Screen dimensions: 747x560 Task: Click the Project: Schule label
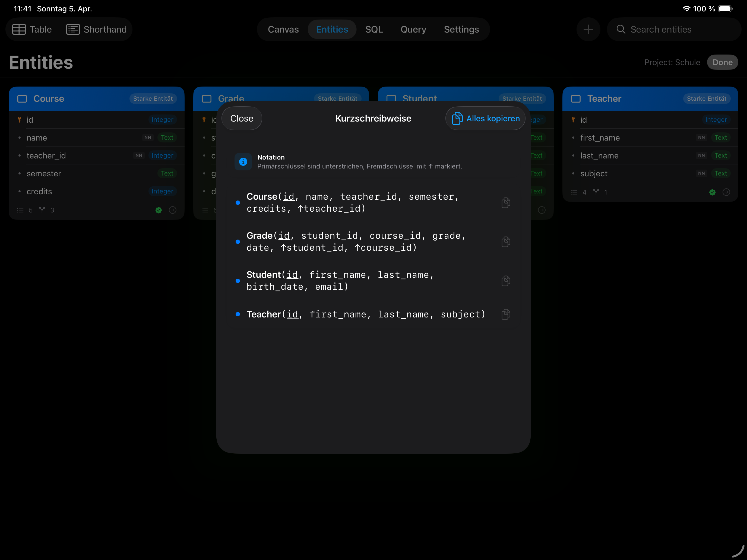672,62
